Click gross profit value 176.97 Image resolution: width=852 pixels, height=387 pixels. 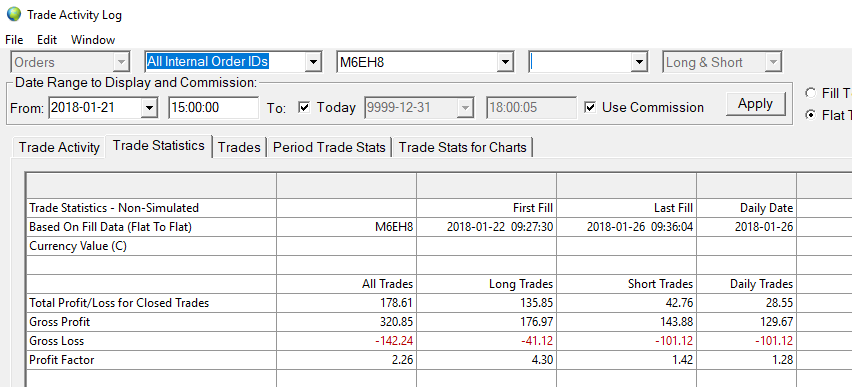tap(486, 322)
